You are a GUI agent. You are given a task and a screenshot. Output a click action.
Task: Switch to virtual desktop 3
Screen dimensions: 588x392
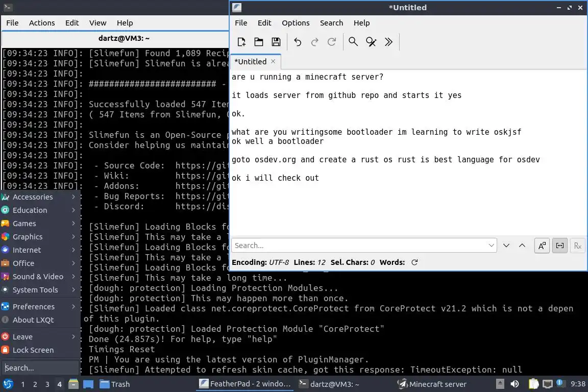click(47, 384)
